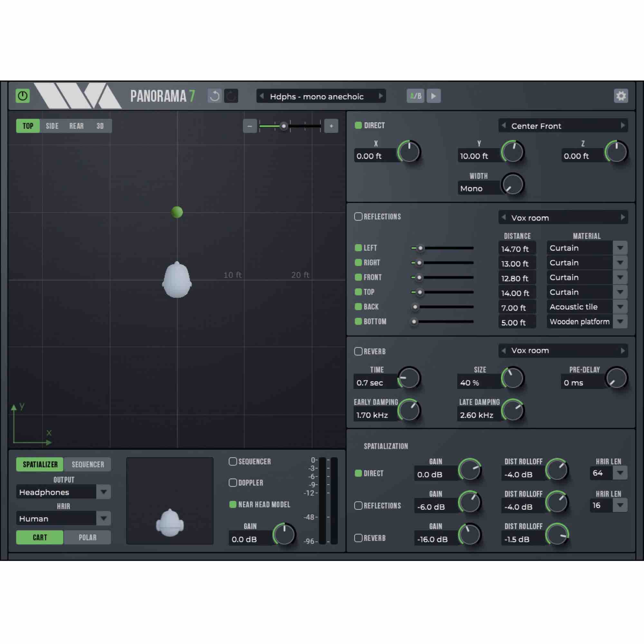Open the HRIR dropdown showing Human
The image size is (644, 644).
pyautogui.click(x=104, y=518)
